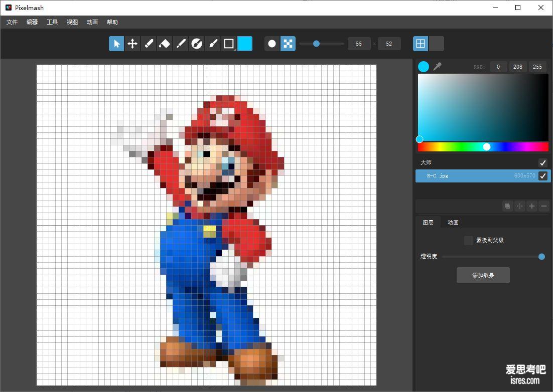The width and height of the screenshot is (553, 392).
Task: Select the circular color replace tool
Action: 196,44
